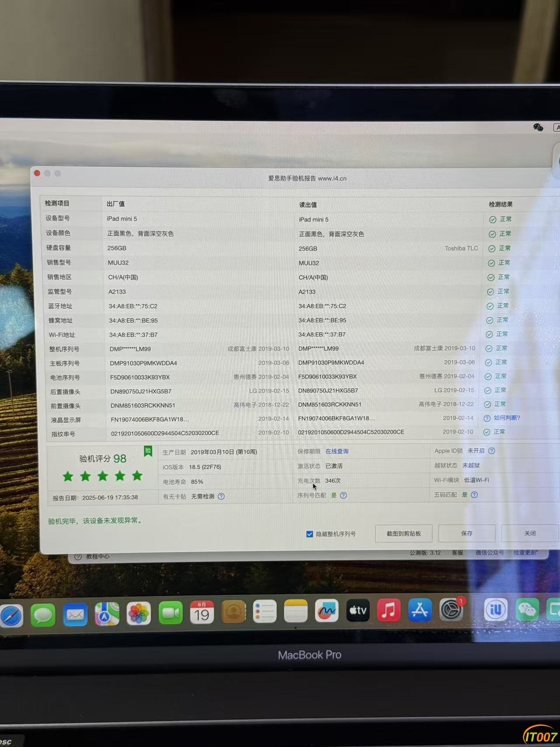Click the 出厂值 column header
Image resolution: width=560 pixels, height=747 pixels.
(x=116, y=204)
